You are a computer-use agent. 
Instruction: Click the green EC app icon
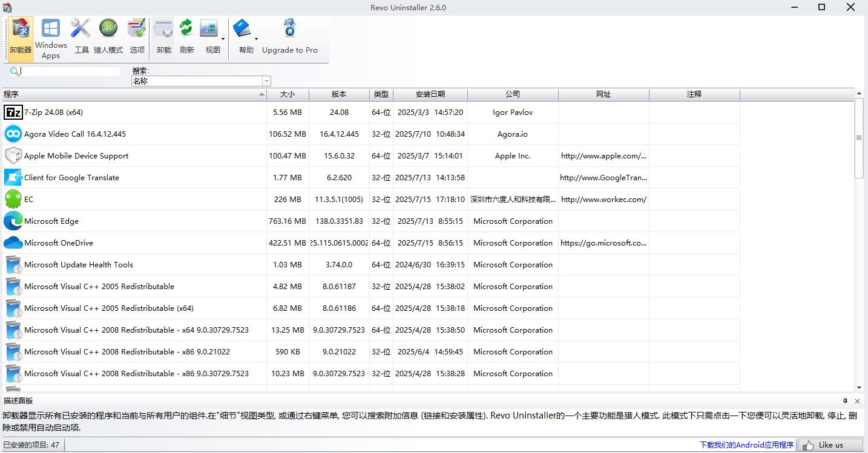pos(13,200)
